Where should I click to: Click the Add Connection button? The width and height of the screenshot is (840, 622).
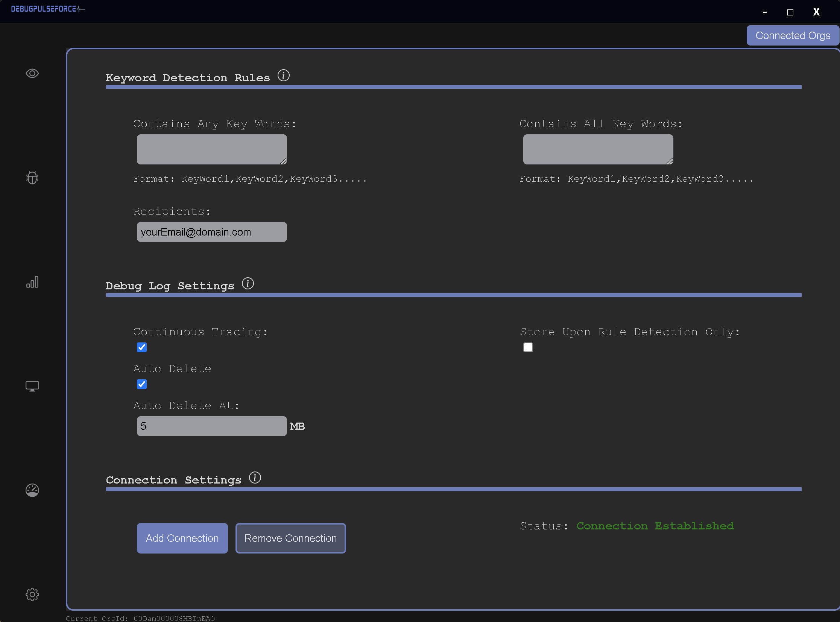coord(182,538)
